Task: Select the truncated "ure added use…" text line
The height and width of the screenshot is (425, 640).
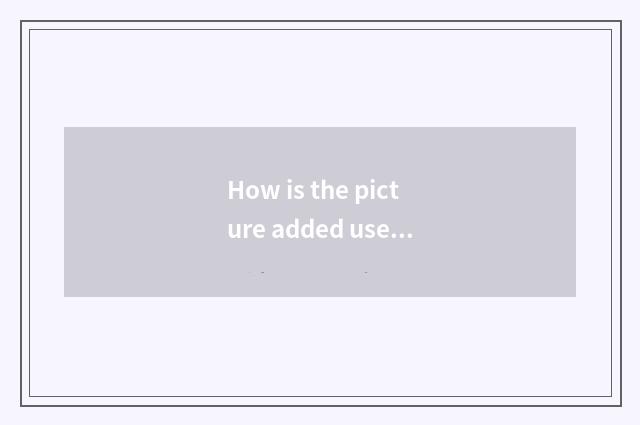Action: (x=320, y=229)
